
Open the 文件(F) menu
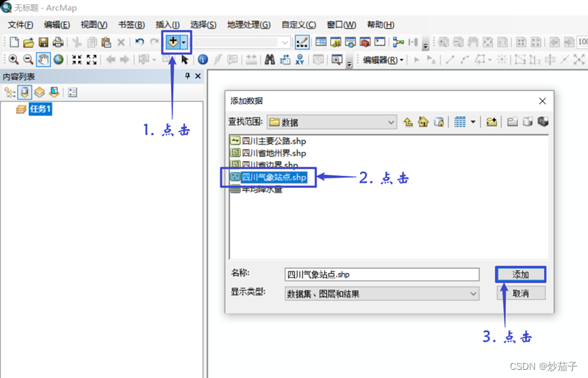click(x=20, y=24)
